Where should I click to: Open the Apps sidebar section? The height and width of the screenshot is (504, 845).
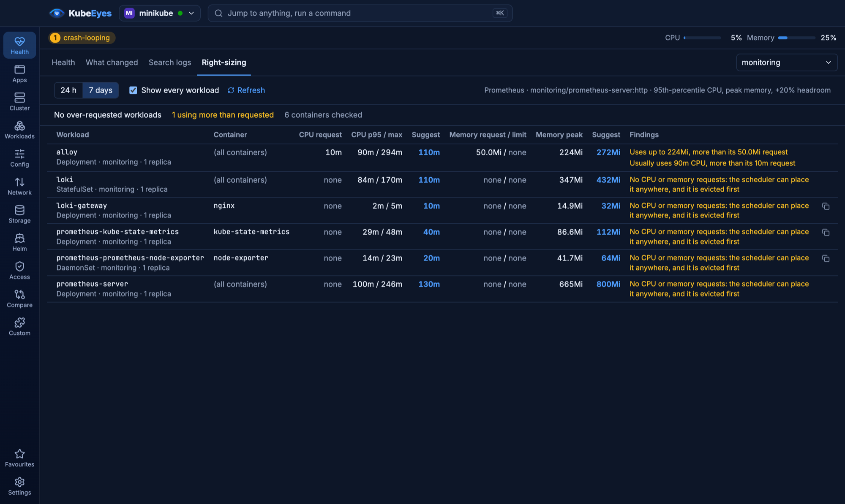[19, 73]
